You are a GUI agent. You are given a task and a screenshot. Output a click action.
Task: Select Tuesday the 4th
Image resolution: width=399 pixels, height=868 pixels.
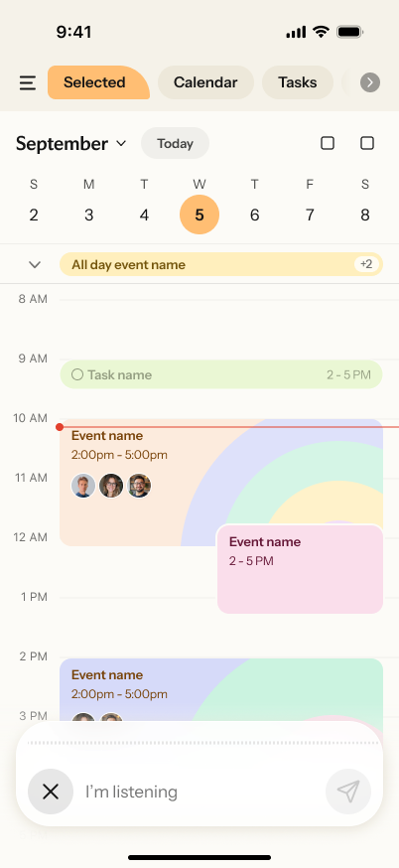click(x=144, y=215)
